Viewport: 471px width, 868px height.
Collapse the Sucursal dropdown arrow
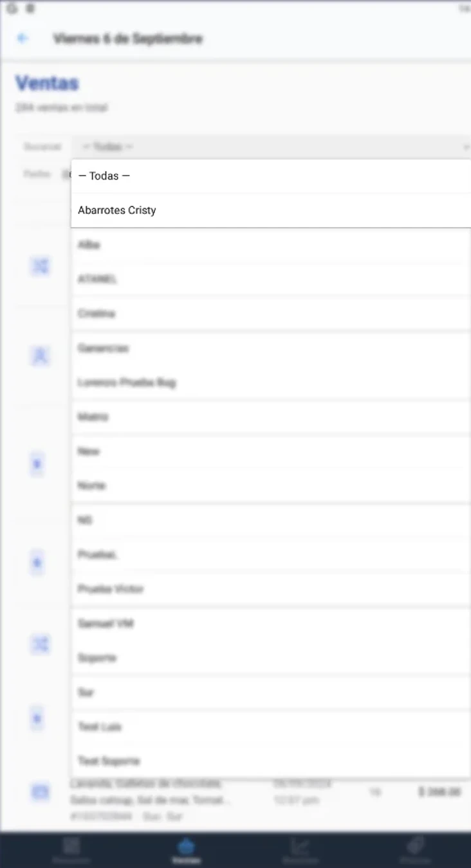coord(465,147)
